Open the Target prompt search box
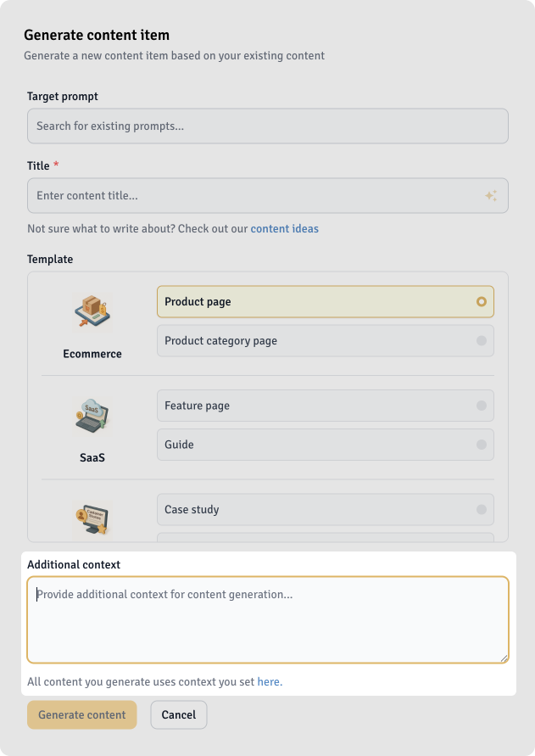 (267, 126)
